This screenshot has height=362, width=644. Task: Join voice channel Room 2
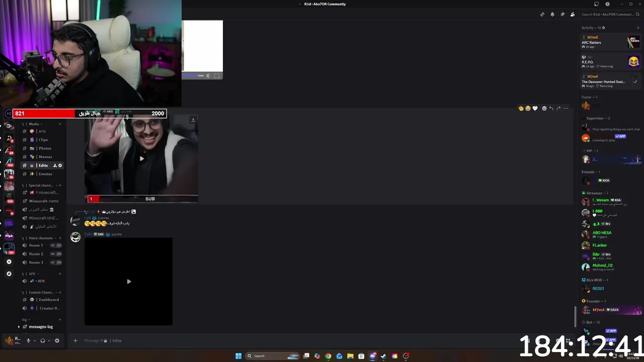(x=43, y=254)
